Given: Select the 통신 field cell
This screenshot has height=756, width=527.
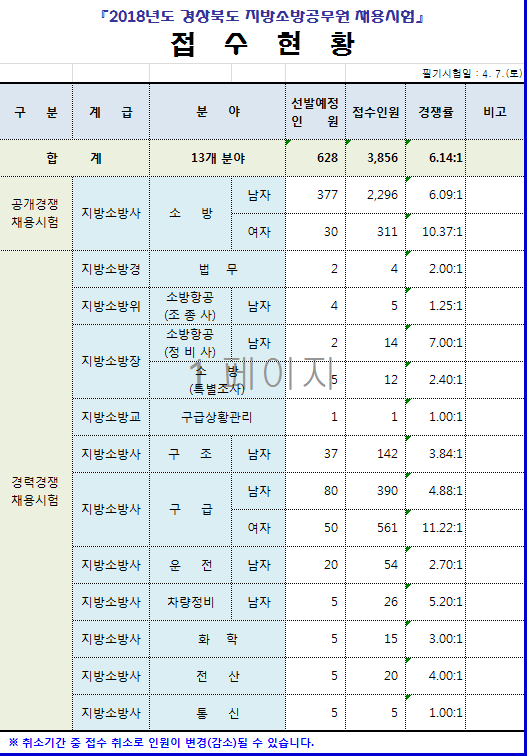Looking at the screenshot, I should coord(217,713).
